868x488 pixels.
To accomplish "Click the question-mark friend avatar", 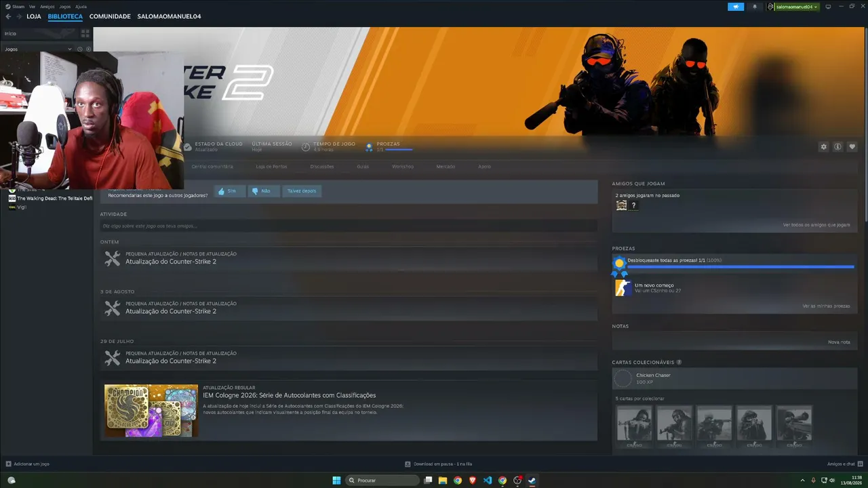I will [634, 205].
